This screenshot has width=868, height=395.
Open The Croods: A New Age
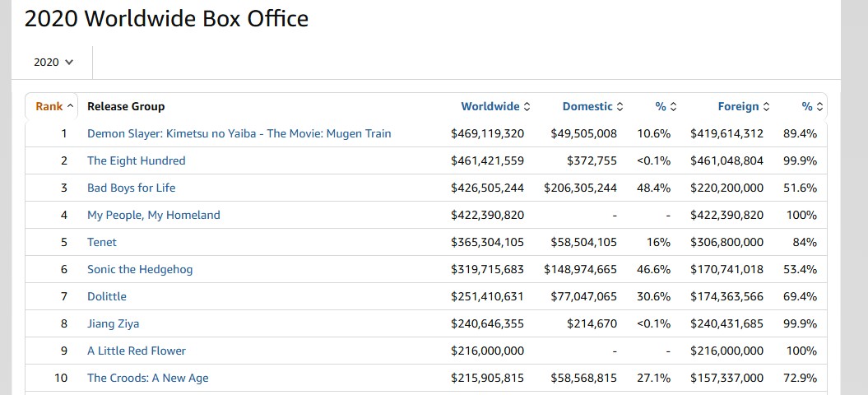[x=148, y=378]
